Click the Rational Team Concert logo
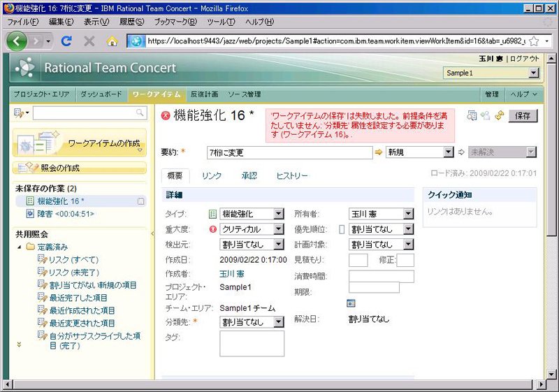559x392 pixels. [x=25, y=67]
